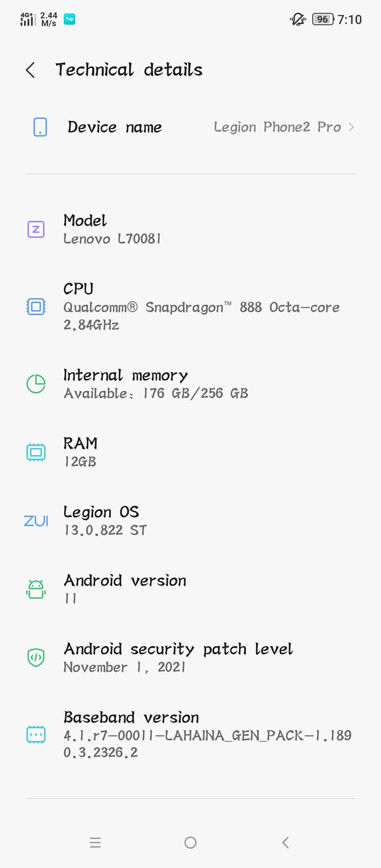The height and width of the screenshot is (868, 381).
Task: Tap the Tap app status bar icon
Action: (x=69, y=19)
